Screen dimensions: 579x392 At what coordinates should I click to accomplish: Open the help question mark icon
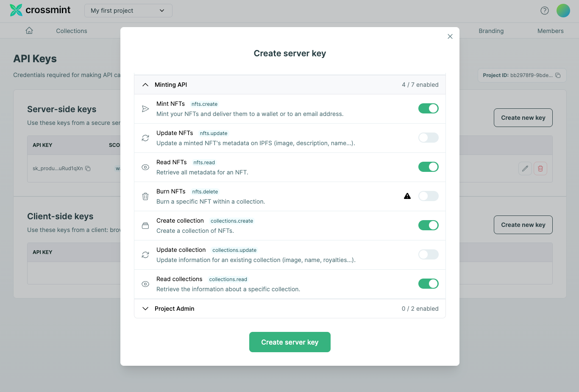[545, 11]
